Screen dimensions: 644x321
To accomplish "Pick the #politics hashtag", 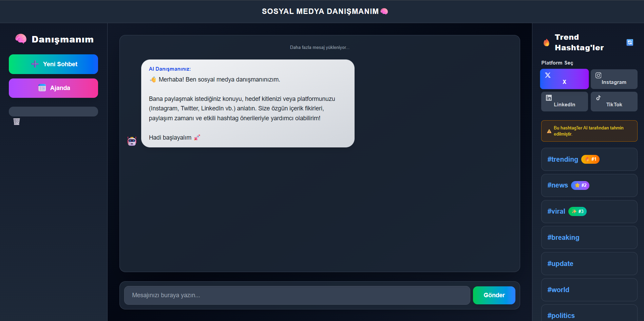I will (589, 313).
